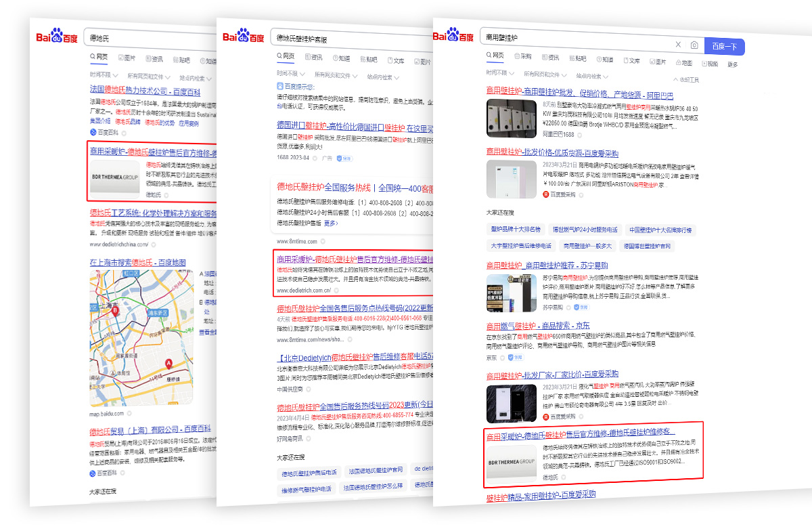Open the 地图 tab in the 商用壁挂炉 results
This screenshot has height=531, width=812.
click(x=683, y=62)
